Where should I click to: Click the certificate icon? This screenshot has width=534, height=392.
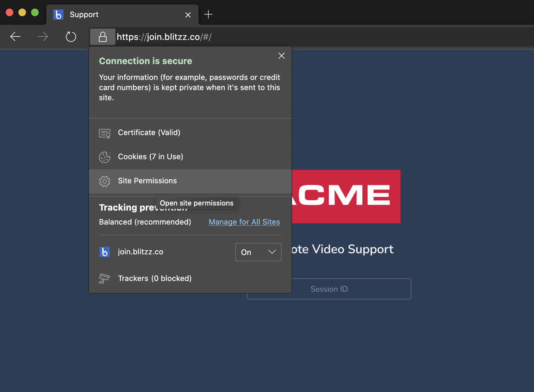coord(105,134)
